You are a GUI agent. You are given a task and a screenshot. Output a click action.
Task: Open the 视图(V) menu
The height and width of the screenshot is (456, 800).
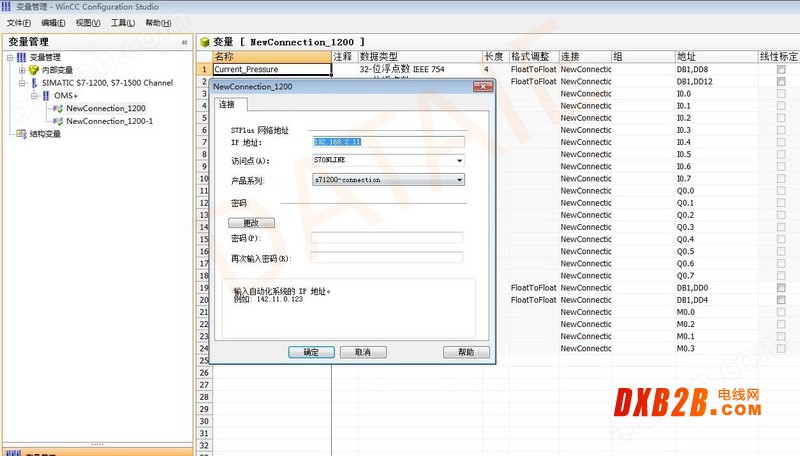88,23
